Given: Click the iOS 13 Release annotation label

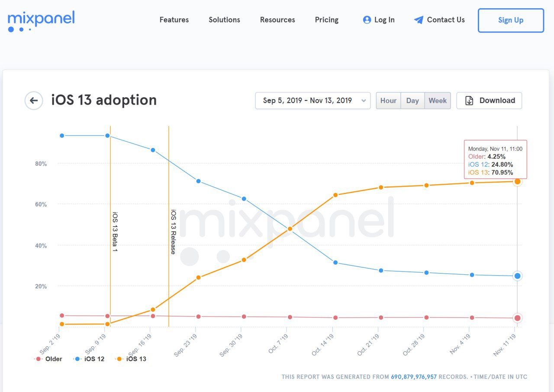Looking at the screenshot, I should (x=173, y=232).
